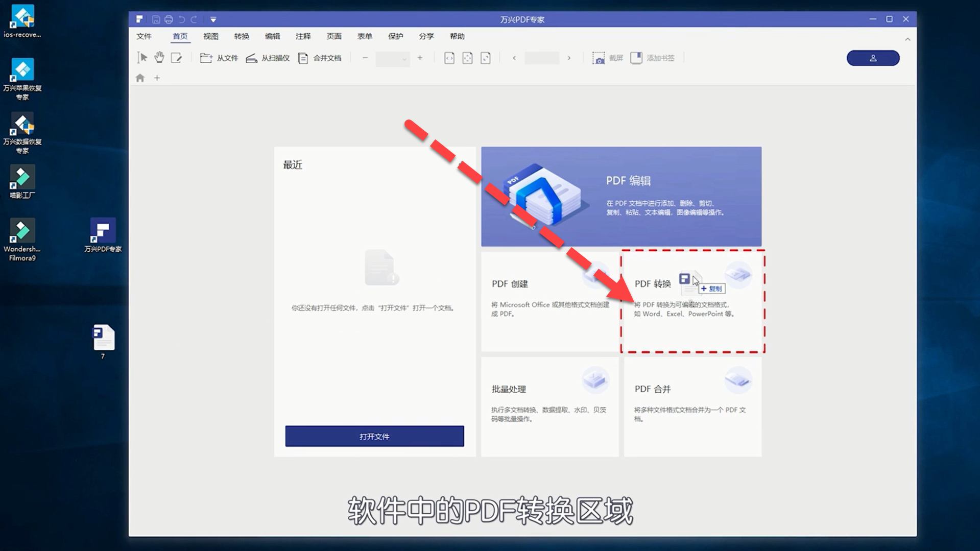
Task: Select desktop file named 7
Action: (103, 342)
